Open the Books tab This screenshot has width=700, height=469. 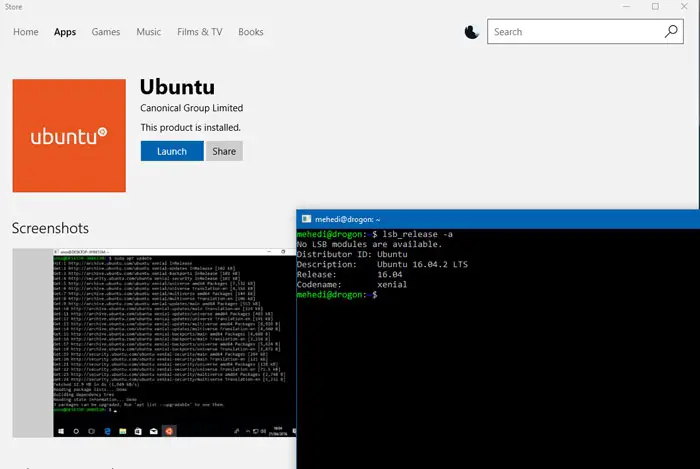(x=250, y=32)
